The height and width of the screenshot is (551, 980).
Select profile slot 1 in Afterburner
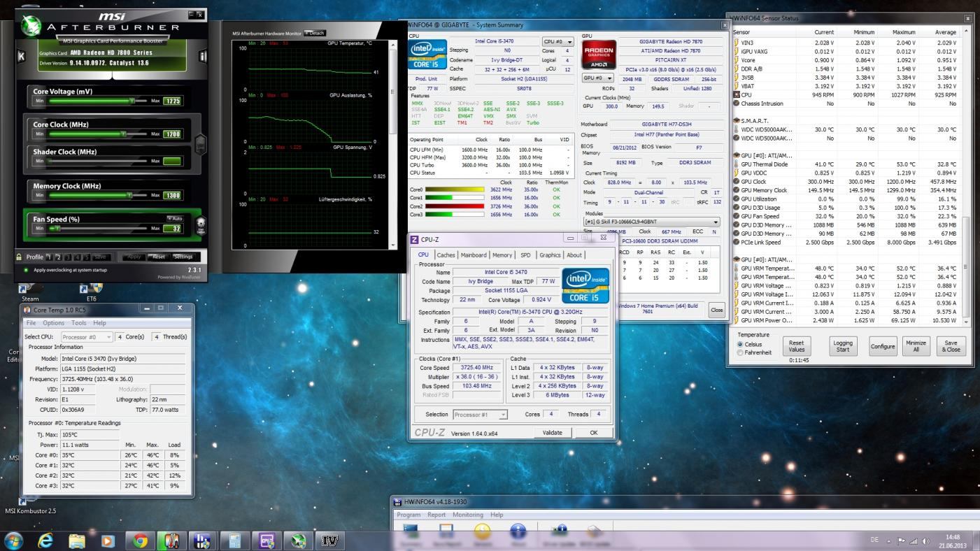coord(49,257)
